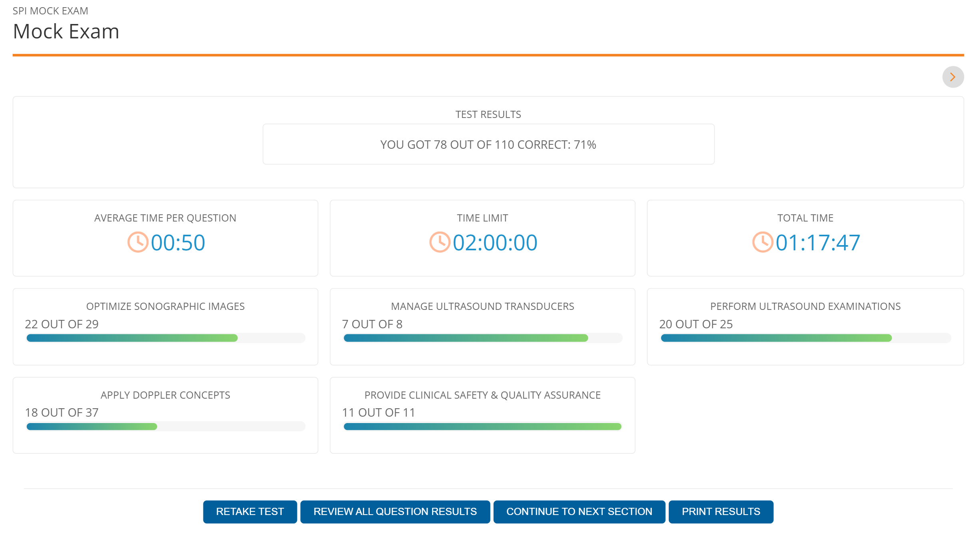Image resolution: width=980 pixels, height=539 pixels.
Task: Continue to Next Section button
Action: click(x=579, y=511)
